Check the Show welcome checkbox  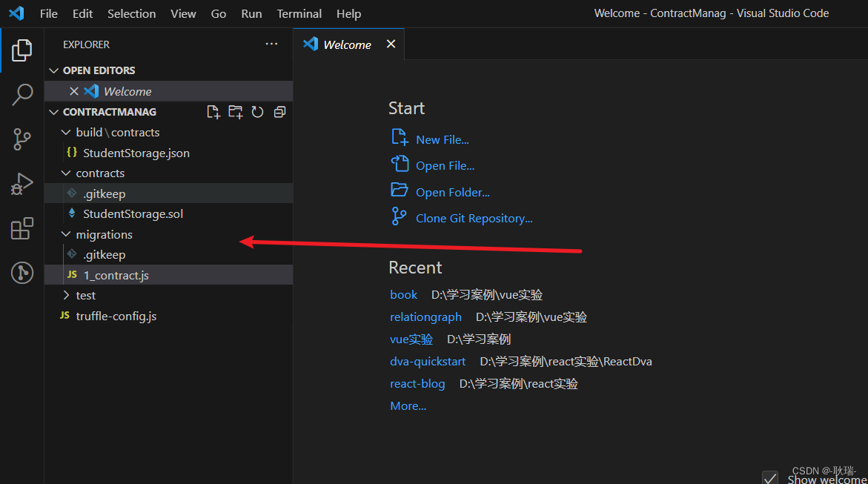click(x=770, y=477)
